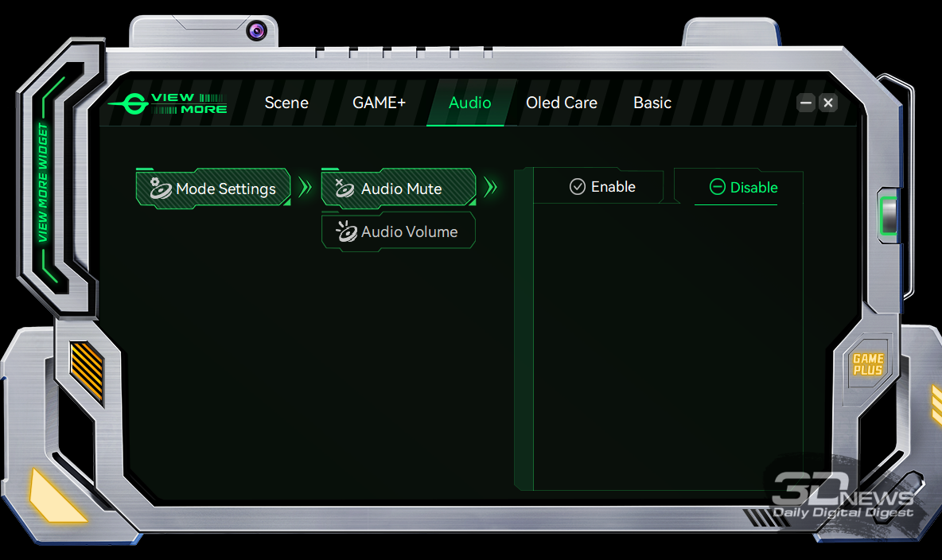Screen dimensions: 942x560
Task: Click the Mode Settings gear icon
Action: point(159,189)
